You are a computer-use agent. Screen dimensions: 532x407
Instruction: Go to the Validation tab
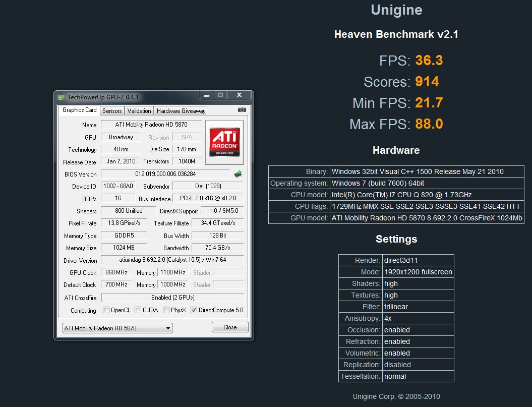tap(139, 110)
